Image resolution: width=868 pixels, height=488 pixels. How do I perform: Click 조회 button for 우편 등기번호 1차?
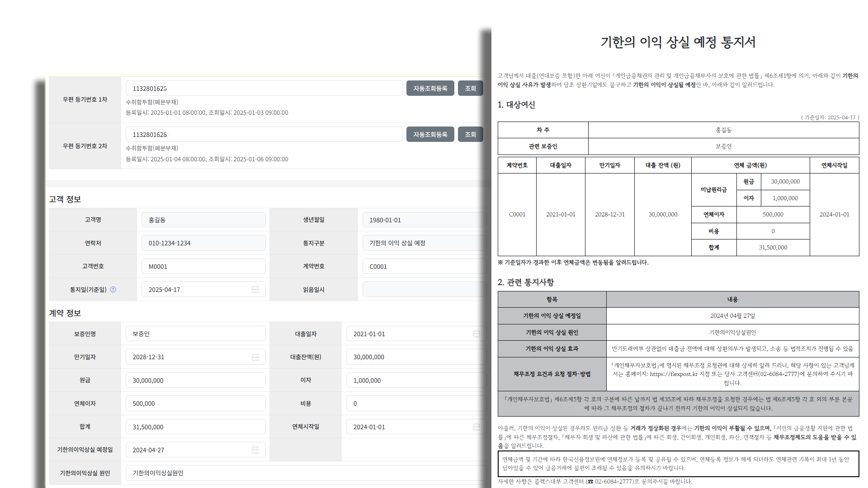pyautogui.click(x=470, y=89)
